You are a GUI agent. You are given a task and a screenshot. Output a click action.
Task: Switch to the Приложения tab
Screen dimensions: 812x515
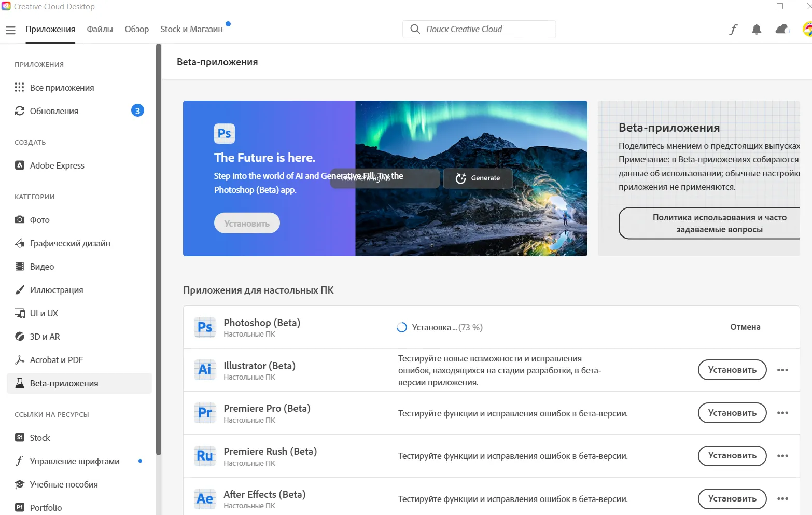pyautogui.click(x=50, y=30)
